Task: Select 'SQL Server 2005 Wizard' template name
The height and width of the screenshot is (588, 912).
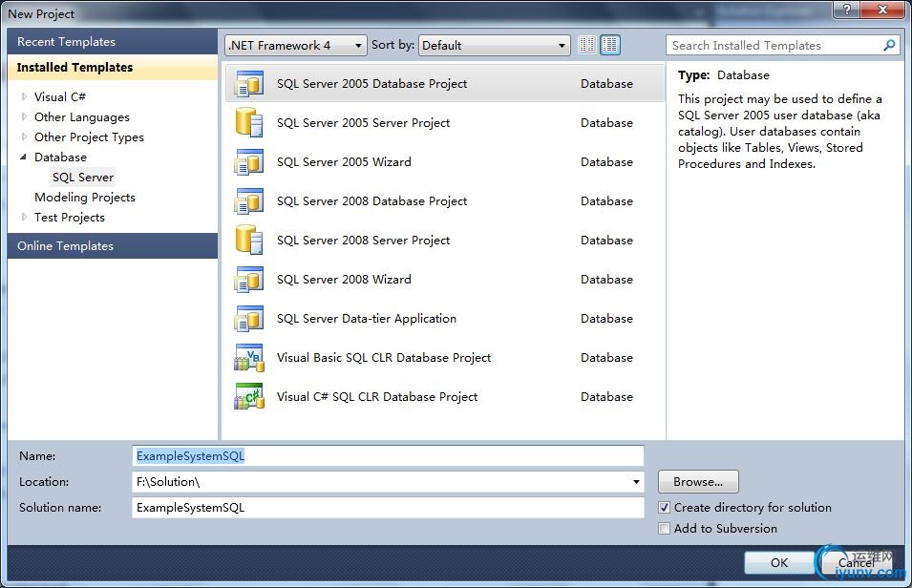Action: tap(344, 162)
